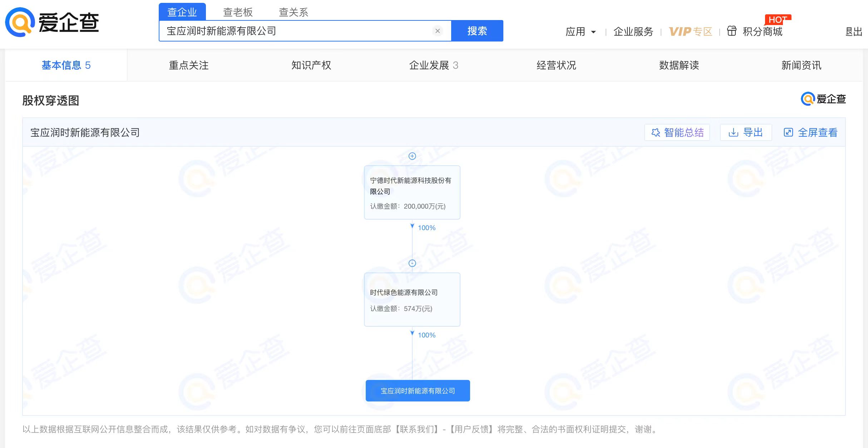This screenshot has height=448, width=868.
Task: Switch to the 知识产权 tab
Action: 311,65
